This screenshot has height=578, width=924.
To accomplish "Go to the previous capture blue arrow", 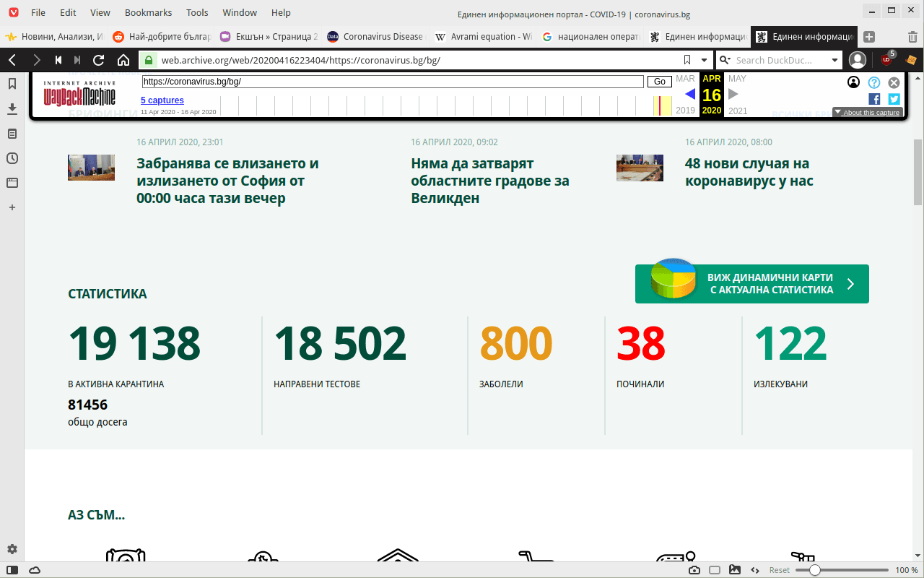I will point(690,94).
